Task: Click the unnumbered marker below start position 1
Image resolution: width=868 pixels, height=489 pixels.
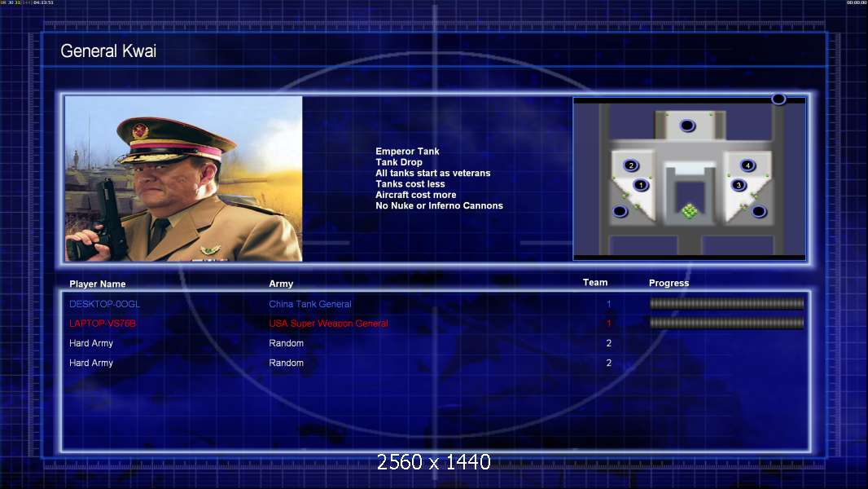Action: tap(620, 211)
